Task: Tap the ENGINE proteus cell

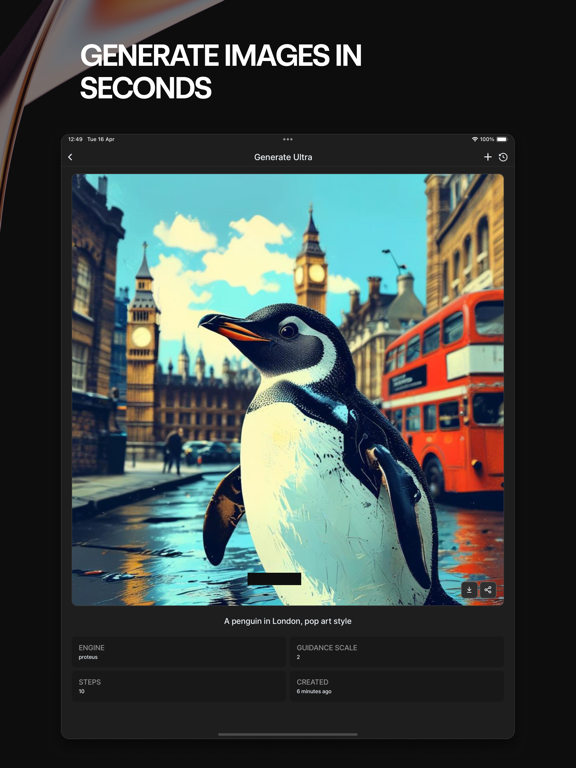Action: 179,652
